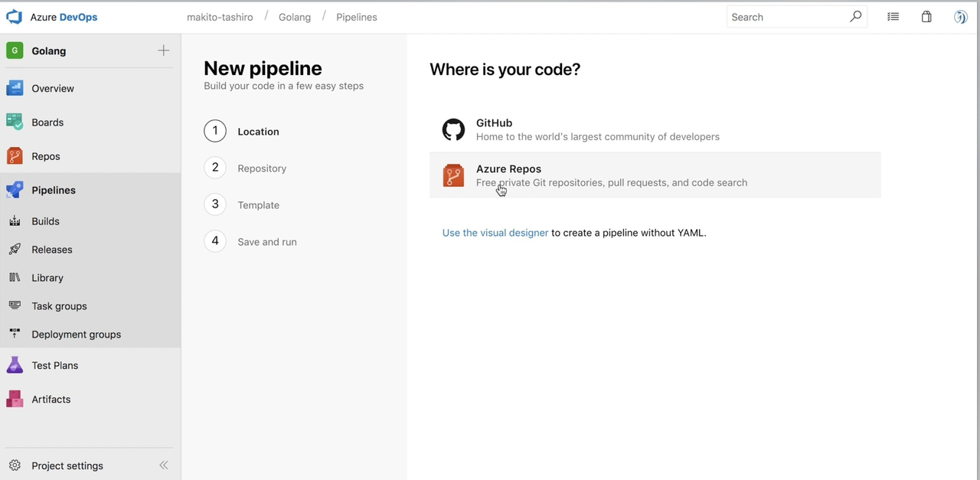
Task: Open the Boards section in the sidebar
Action: tap(47, 122)
